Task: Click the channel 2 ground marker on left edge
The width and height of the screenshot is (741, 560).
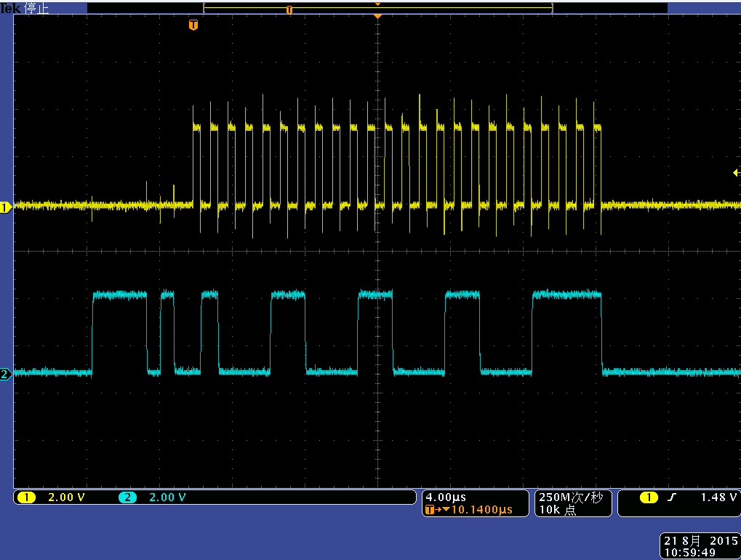Action: [x=6, y=375]
